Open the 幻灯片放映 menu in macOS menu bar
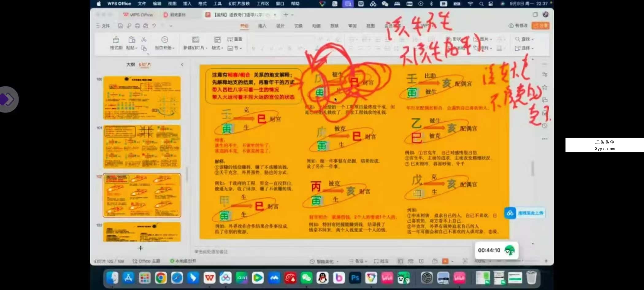This screenshot has height=290, width=644. pyautogui.click(x=239, y=4)
